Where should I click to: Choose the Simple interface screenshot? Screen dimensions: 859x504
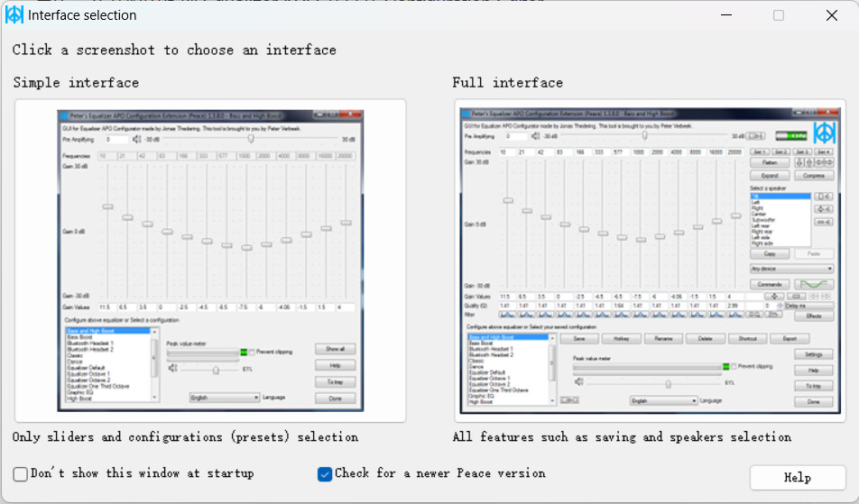210,261
